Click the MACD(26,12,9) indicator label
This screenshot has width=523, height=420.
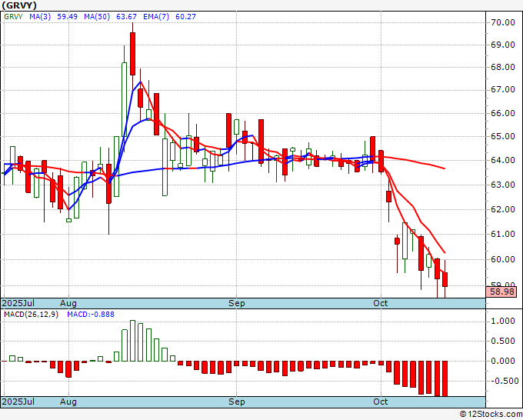pos(31,315)
